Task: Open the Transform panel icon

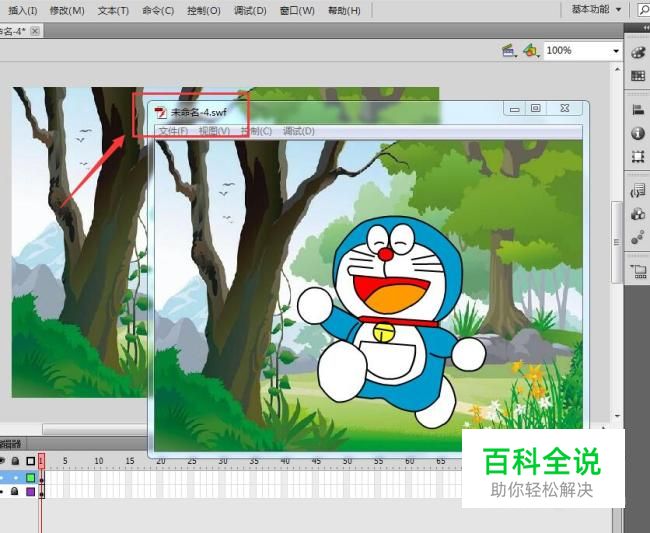Action: pos(638,157)
